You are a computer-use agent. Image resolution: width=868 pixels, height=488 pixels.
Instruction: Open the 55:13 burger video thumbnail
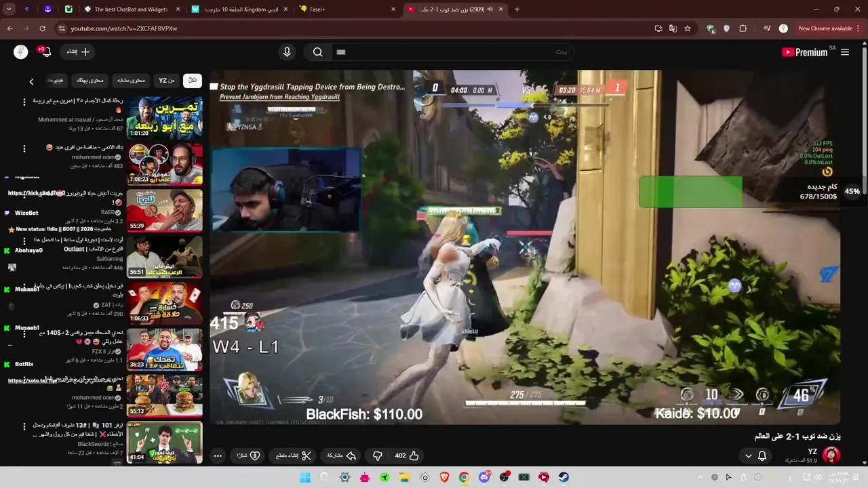[165, 396]
